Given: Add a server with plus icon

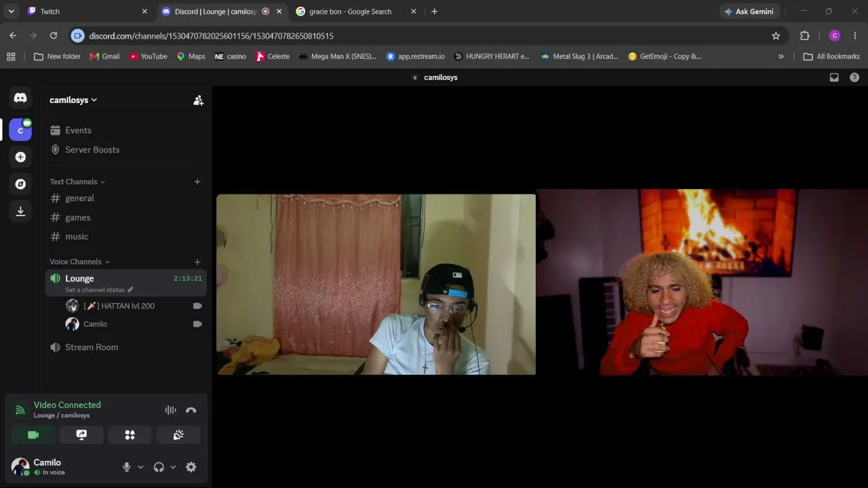Looking at the screenshot, I should click(20, 157).
